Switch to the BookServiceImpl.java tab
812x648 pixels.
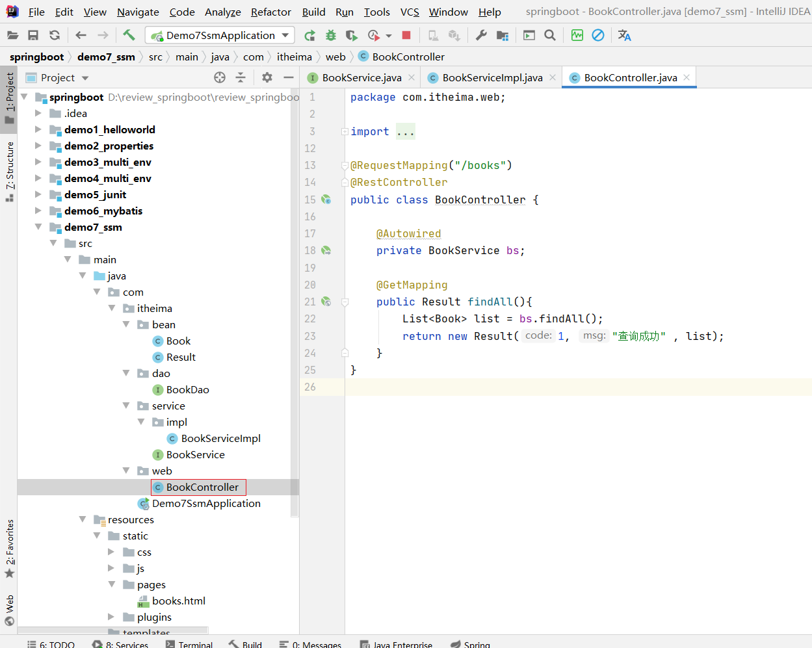tap(491, 77)
